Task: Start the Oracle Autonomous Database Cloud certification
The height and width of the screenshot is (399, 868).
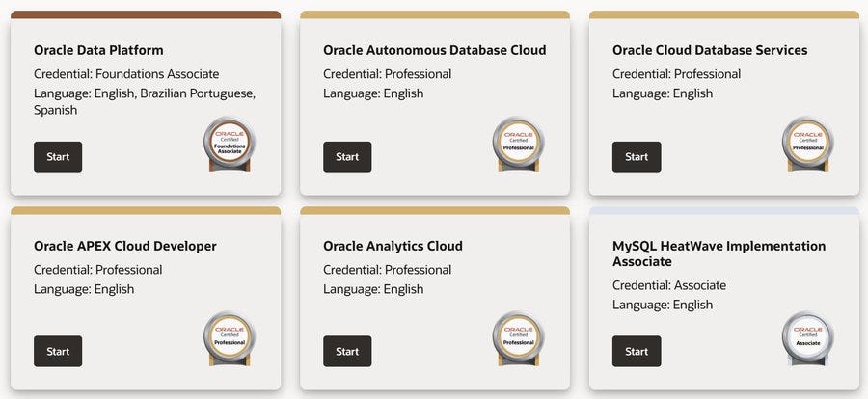Action: [347, 156]
